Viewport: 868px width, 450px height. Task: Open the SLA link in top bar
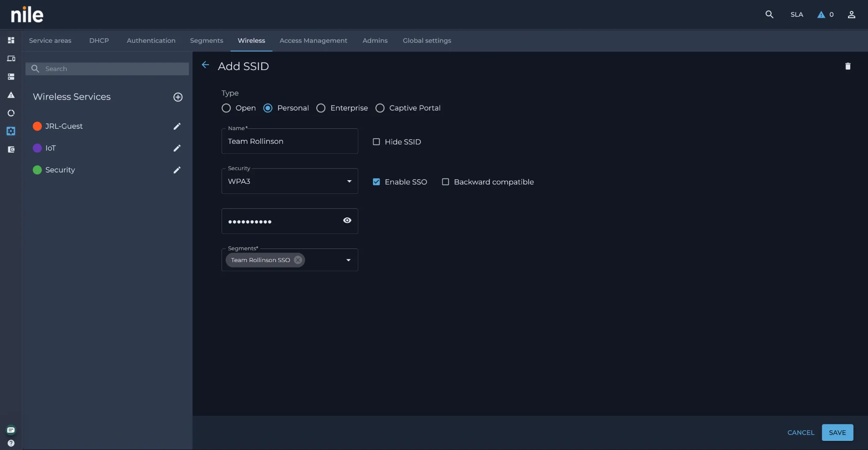tap(797, 15)
